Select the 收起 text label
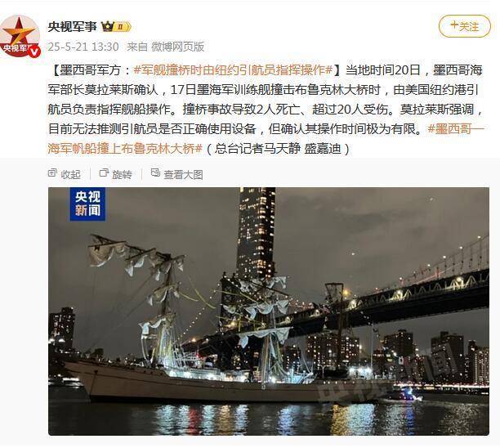500x448 pixels. 70,175
